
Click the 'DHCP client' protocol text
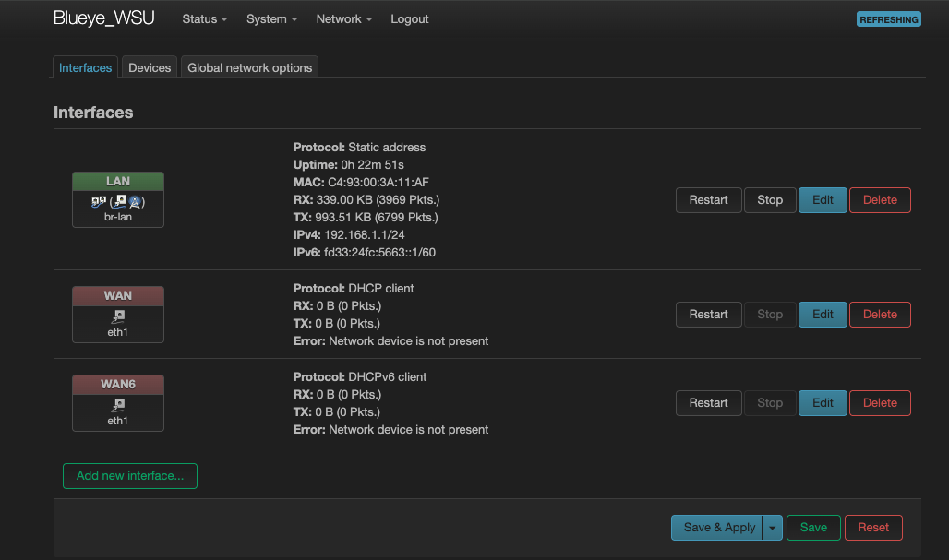pyautogui.click(x=380, y=289)
